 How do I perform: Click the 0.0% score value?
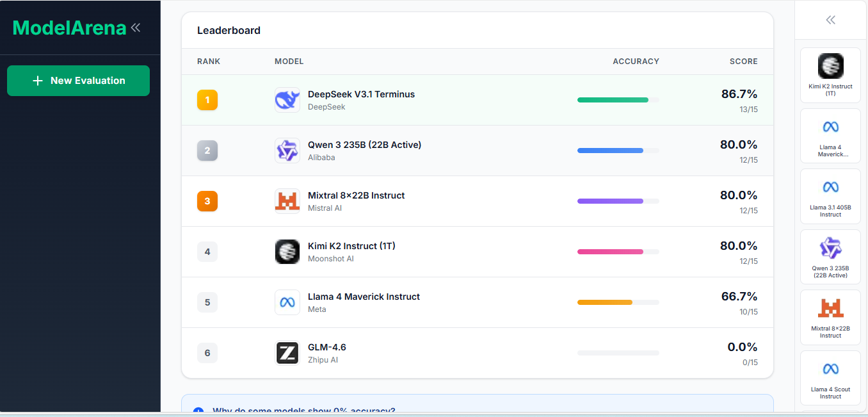point(743,347)
